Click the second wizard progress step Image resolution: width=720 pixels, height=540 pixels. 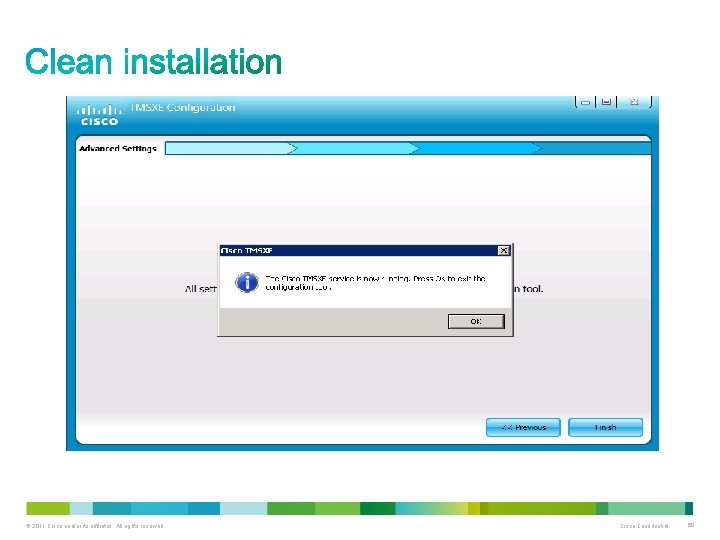(x=356, y=148)
